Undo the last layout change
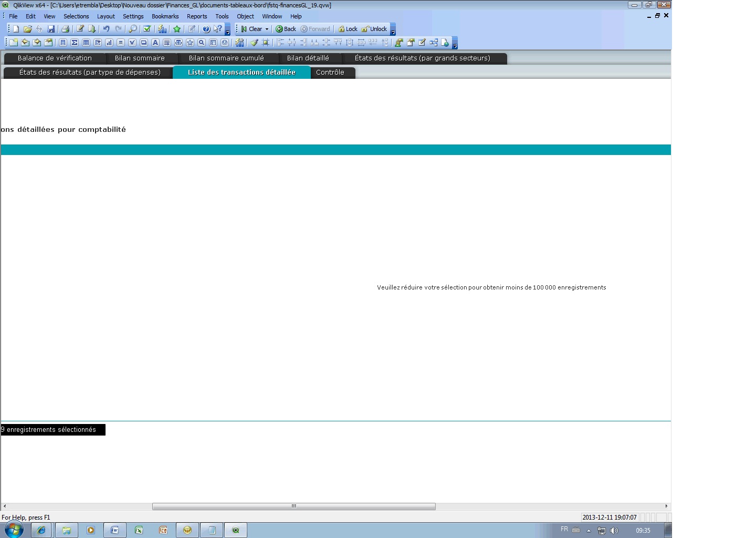The height and width of the screenshot is (538, 756). [x=107, y=29]
